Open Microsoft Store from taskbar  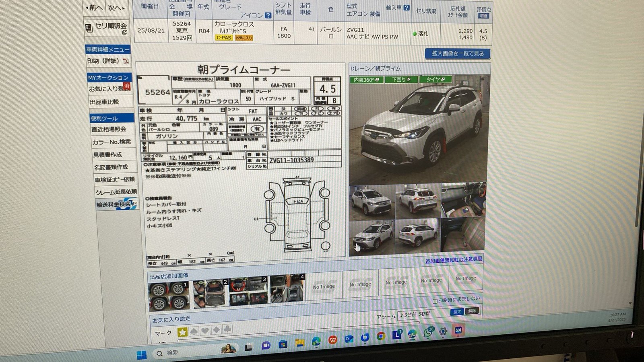click(x=283, y=344)
